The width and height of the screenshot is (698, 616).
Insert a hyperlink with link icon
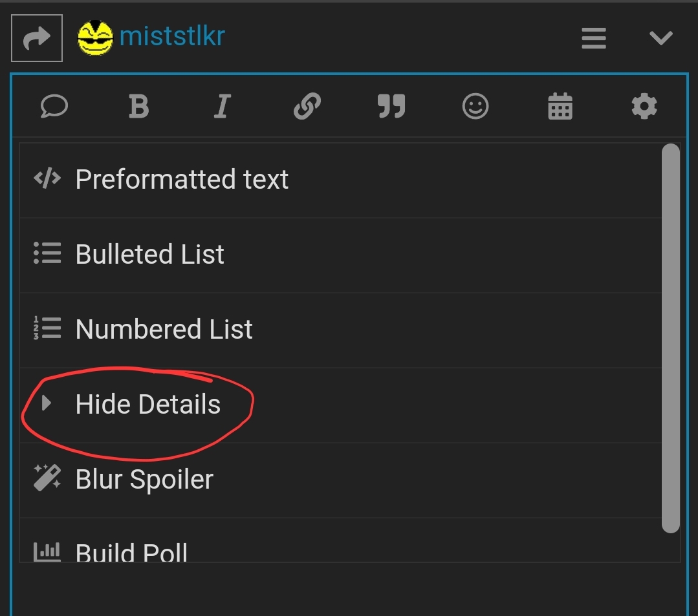pos(307,106)
